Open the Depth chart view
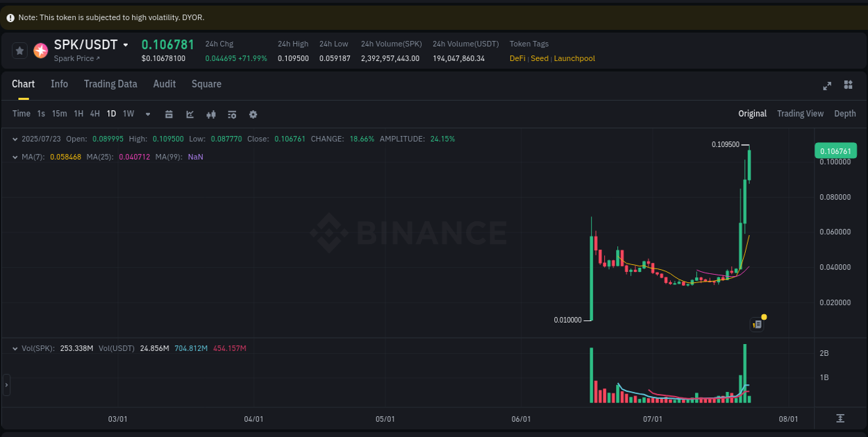This screenshot has height=437, width=868. (844, 113)
